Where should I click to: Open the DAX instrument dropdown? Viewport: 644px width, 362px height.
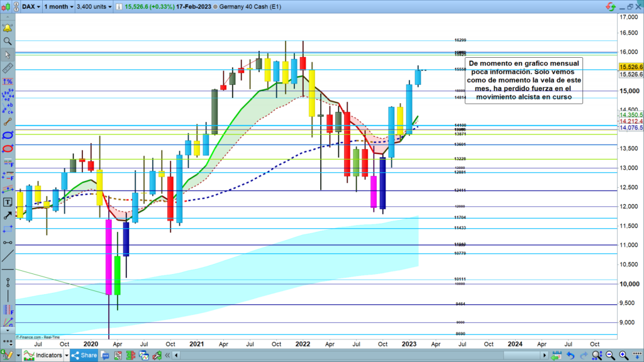tap(31, 6)
